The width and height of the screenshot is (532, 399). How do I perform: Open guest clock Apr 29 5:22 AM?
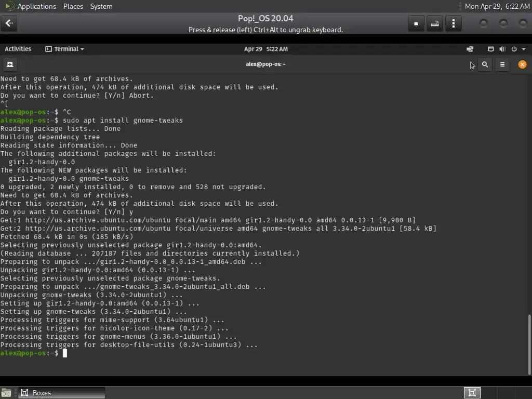pos(266,49)
